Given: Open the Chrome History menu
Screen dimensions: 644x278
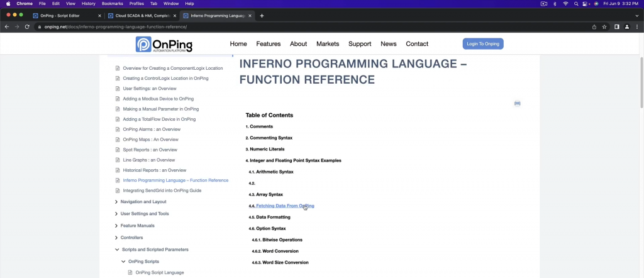Looking at the screenshot, I should click(x=88, y=4).
